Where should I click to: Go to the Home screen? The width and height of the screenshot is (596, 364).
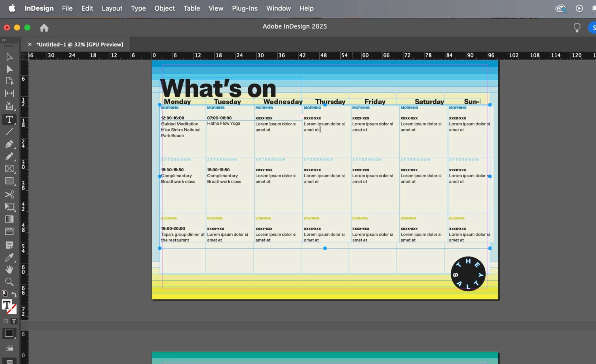(44, 28)
